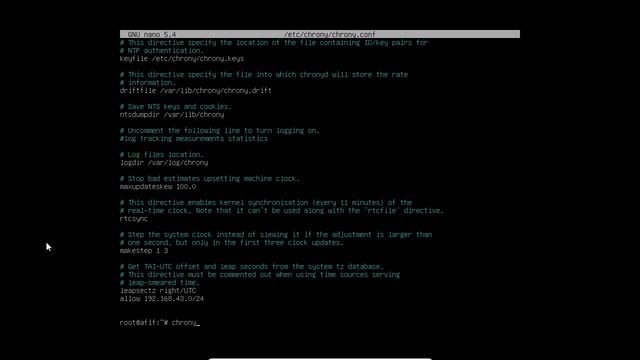Click the 'GNU nano 5.4' version label

151,35
